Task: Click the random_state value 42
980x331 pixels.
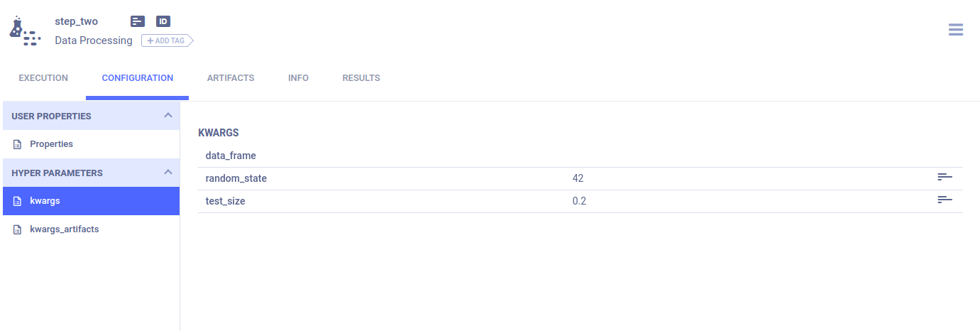Action: [578, 178]
